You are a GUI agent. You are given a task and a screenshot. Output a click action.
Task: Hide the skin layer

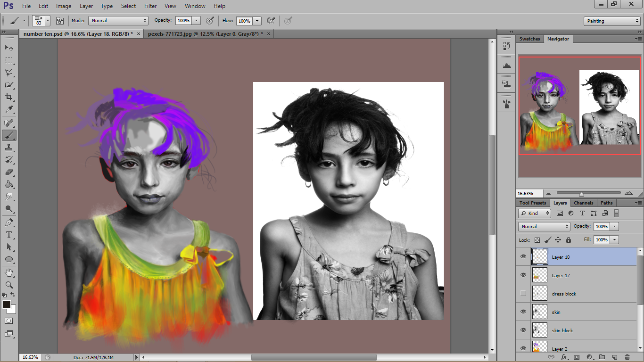(523, 312)
